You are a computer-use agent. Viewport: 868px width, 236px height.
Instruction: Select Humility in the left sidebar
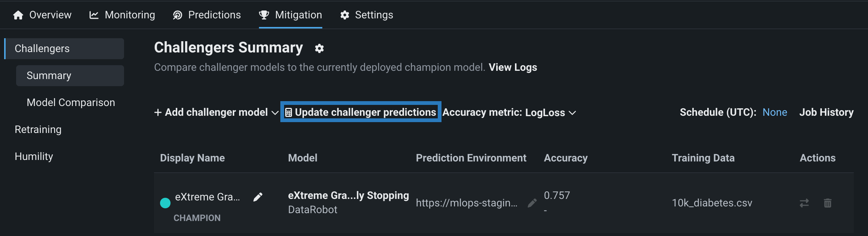coord(34,157)
